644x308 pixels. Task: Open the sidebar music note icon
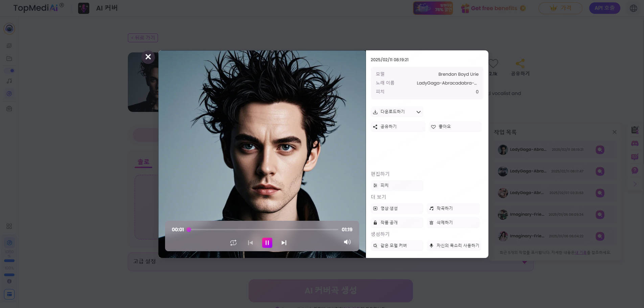click(x=9, y=81)
